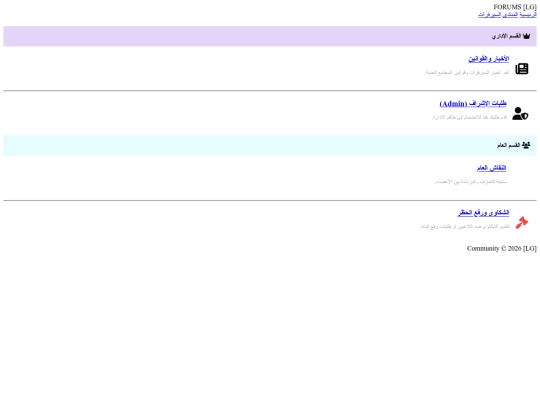Open the الأخبار والقوانين forum
The width and height of the screenshot is (540, 405).
pyautogui.click(x=489, y=59)
